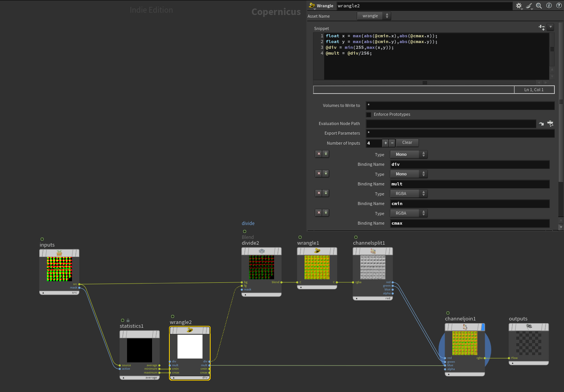Viewport: 564px width, 392px height.
Task: Insert a binding before the mult entry
Action: (x=326, y=173)
